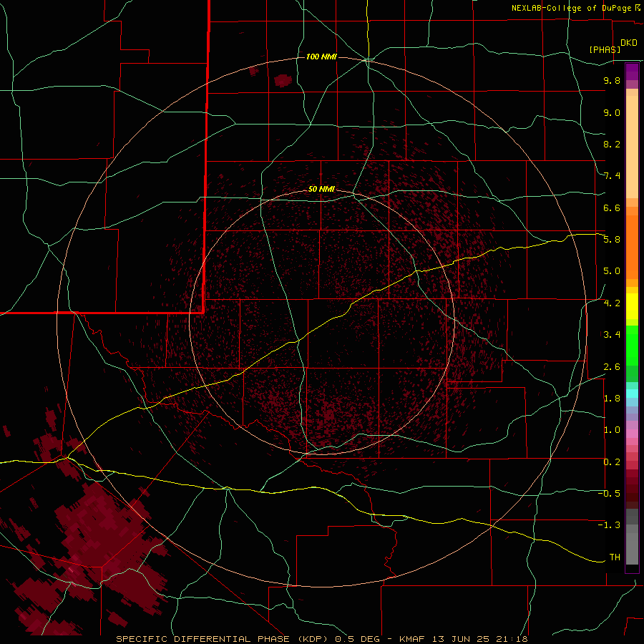This screenshot has width=644, height=644.
Task: Click the -1.3 scale value
Action: tap(610, 525)
